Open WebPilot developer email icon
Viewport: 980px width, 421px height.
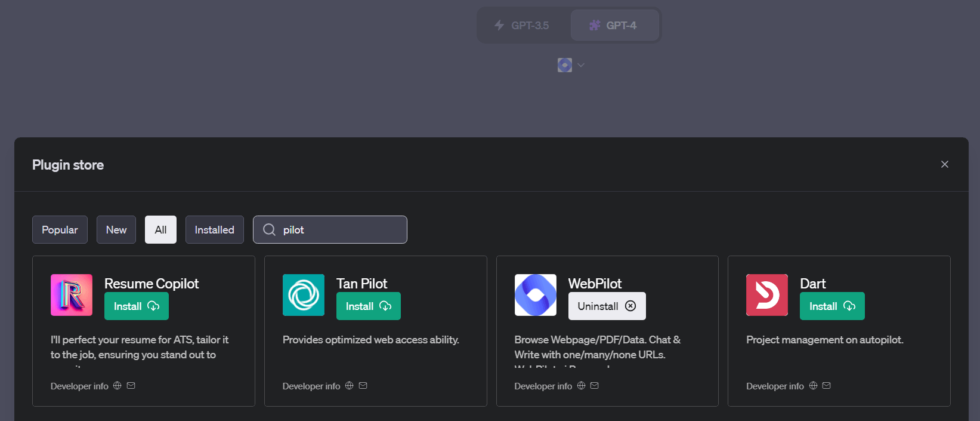pos(595,386)
